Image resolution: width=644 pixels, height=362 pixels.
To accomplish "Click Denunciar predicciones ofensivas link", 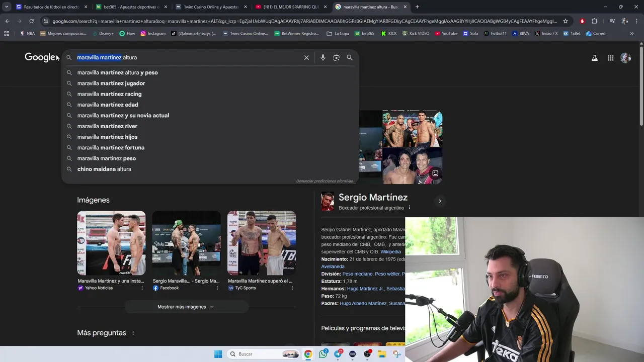I will (x=324, y=181).
